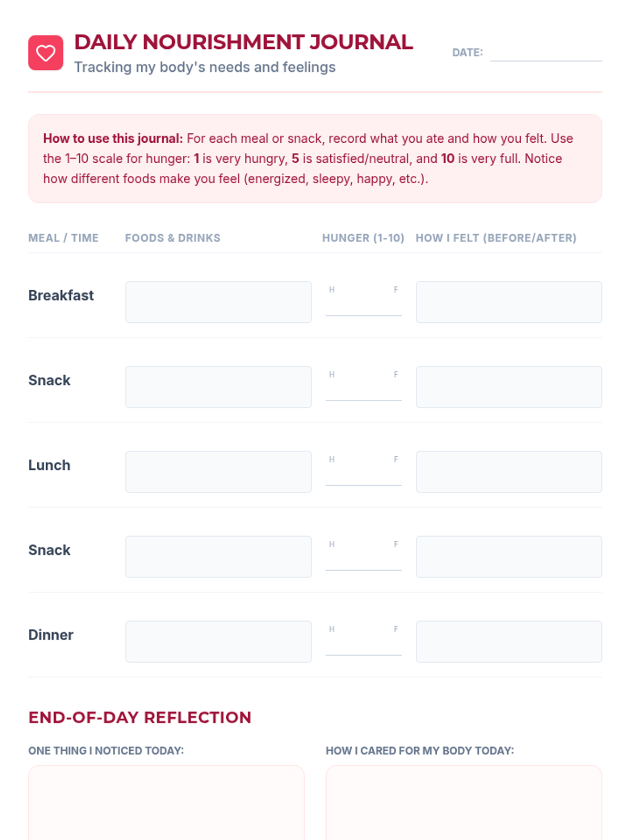Click How I Cared For My Body box
This screenshot has width=630, height=840.
click(463, 802)
